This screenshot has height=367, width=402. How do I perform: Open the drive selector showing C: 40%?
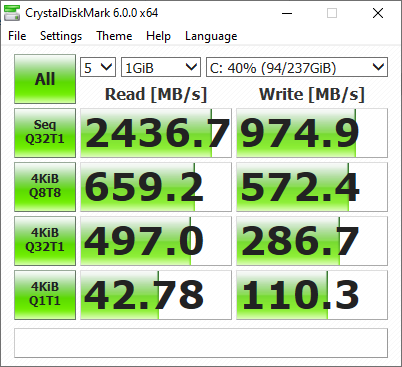pyautogui.click(x=297, y=67)
